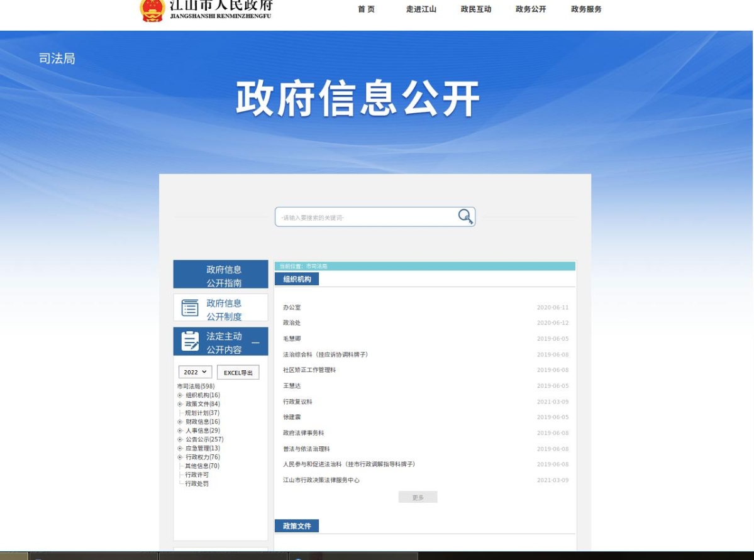
Task: Click the search magnifier icon
Action: [465, 216]
